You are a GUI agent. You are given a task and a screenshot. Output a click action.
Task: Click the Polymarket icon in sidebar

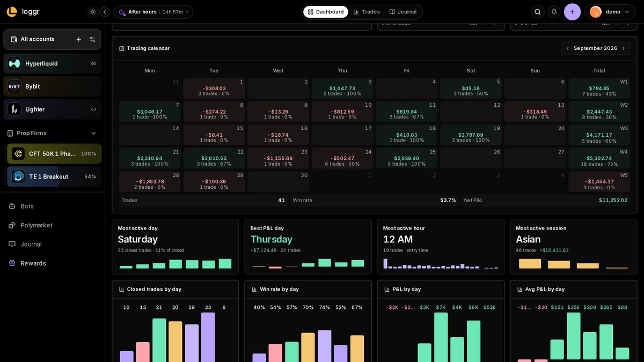click(x=12, y=225)
